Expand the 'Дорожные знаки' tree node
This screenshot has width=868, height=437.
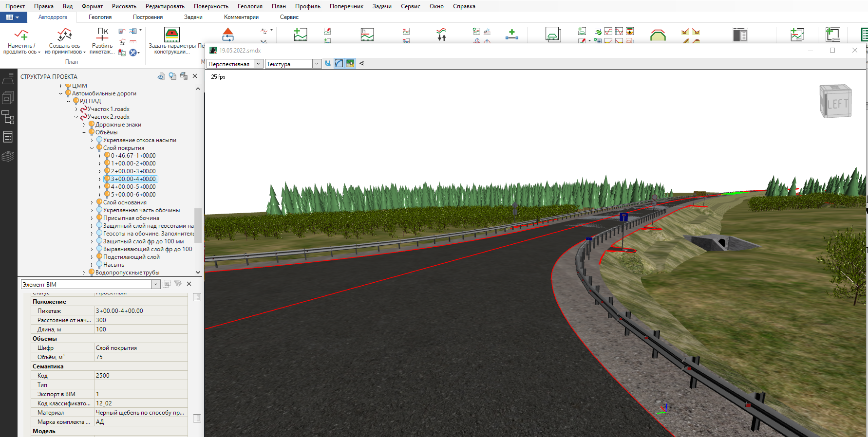tap(84, 125)
